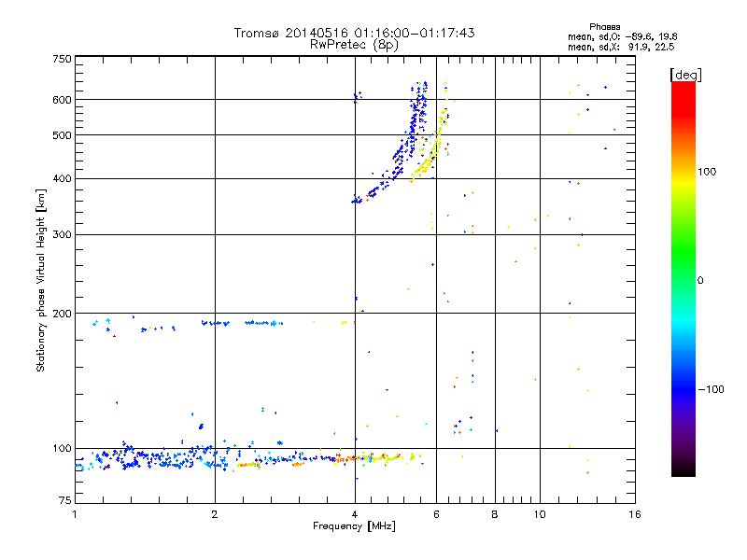Click the y-axis tick label '300'
This screenshot has height=560, width=747.
62,235
